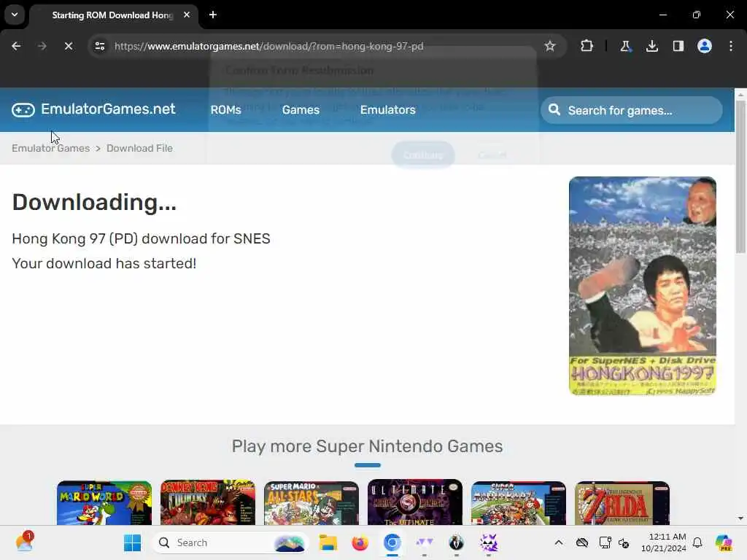The height and width of the screenshot is (560, 747).
Task: Click the taskbar Search box
Action: click(230, 542)
